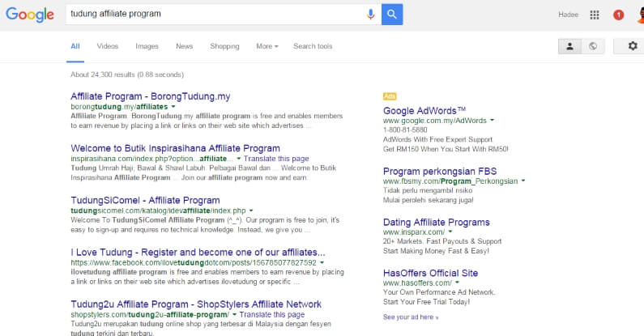Click the AdWords phone number 1-800-81-5880
This screenshot has width=644, height=336.
(405, 130)
